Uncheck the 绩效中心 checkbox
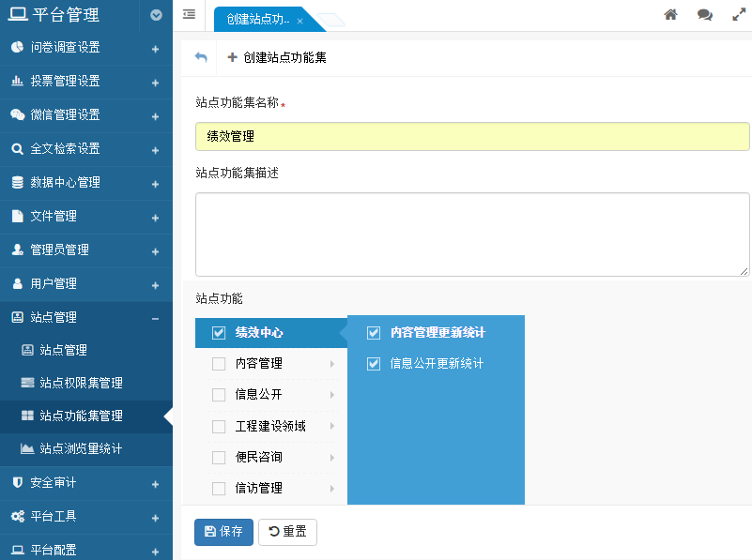 point(220,333)
